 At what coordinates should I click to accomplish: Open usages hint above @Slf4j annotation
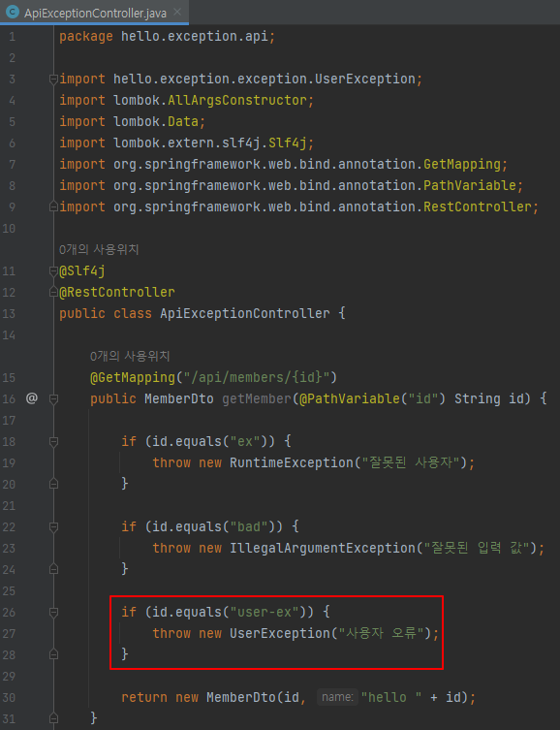[99, 250]
